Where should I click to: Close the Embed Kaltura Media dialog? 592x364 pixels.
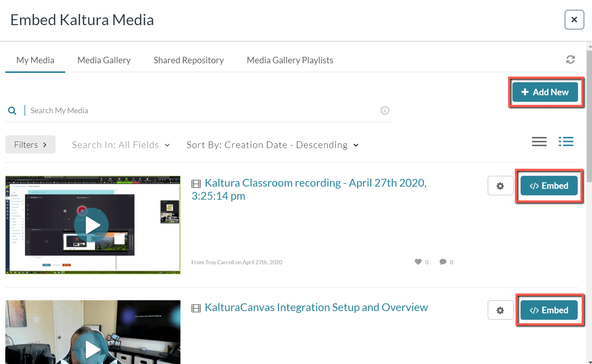pyautogui.click(x=574, y=20)
